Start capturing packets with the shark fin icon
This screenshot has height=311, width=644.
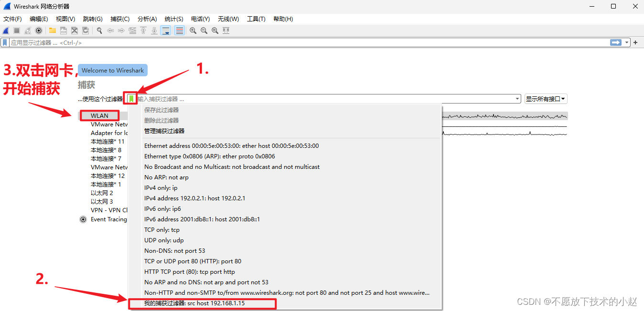point(6,31)
